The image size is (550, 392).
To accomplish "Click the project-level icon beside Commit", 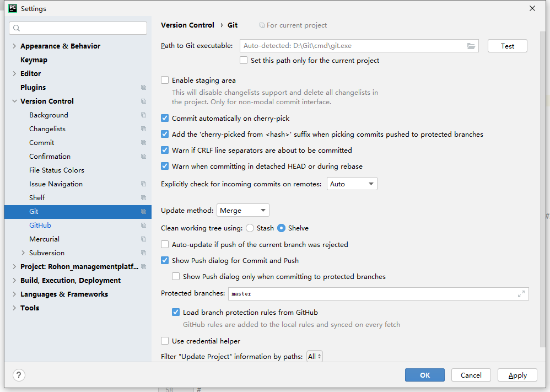I will pyautogui.click(x=143, y=142).
